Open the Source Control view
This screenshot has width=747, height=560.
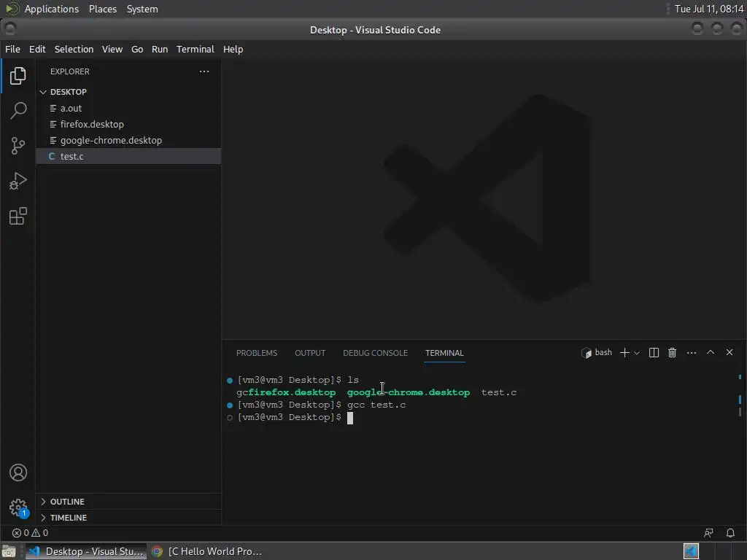[18, 146]
